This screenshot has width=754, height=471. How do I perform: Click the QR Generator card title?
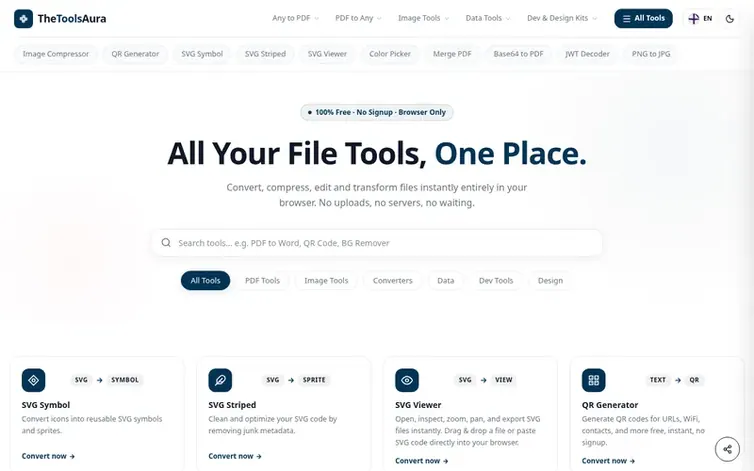pyautogui.click(x=610, y=405)
